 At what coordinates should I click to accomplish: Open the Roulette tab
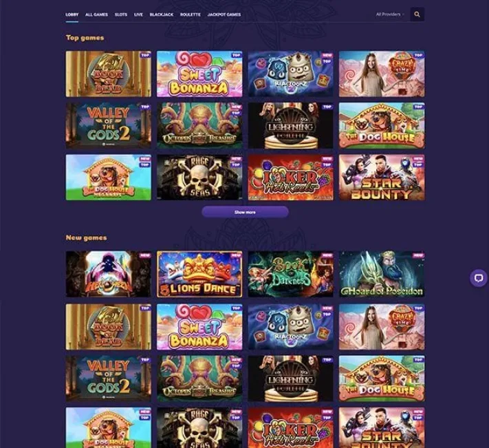click(x=191, y=14)
